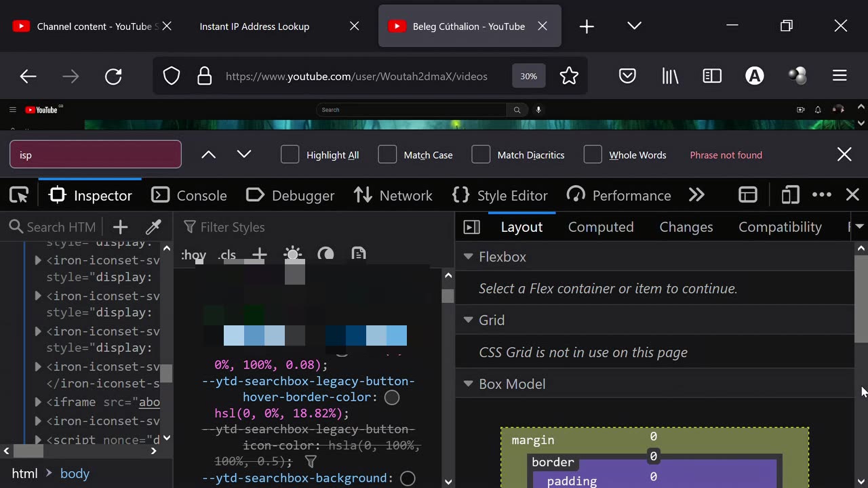This screenshot has width=868, height=488.
Task: Open DevTools customize ellipsis menu
Action: point(822,195)
